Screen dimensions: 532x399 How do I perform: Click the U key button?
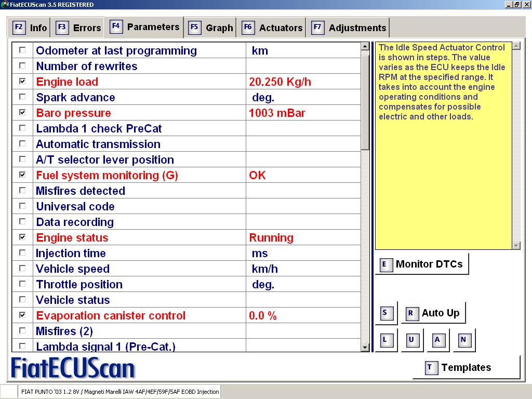click(x=413, y=340)
